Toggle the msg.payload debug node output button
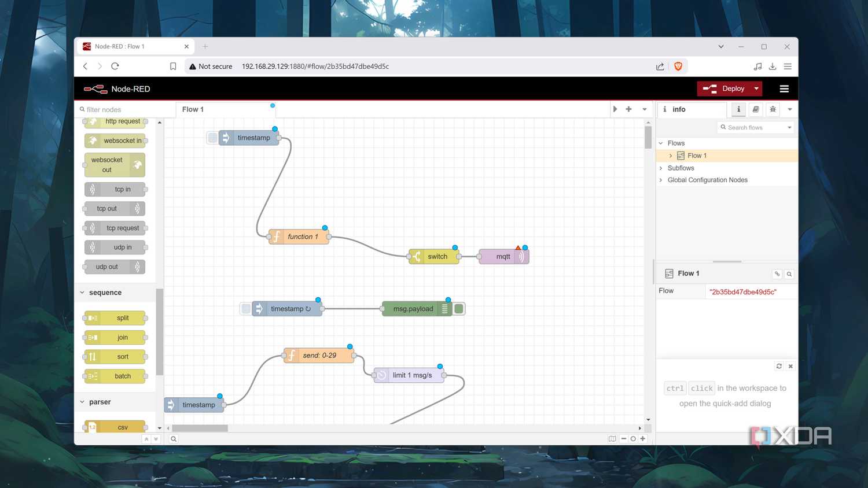This screenshot has width=868, height=488. click(x=459, y=309)
